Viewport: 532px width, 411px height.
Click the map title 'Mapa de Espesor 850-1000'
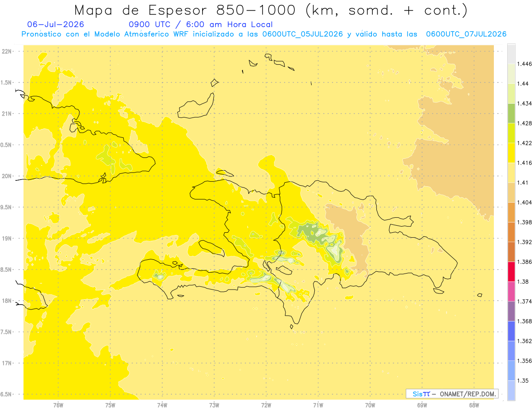coord(185,10)
